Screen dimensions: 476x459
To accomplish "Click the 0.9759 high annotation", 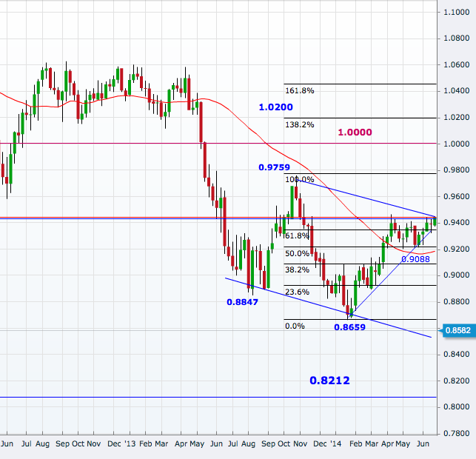I will [x=274, y=167].
